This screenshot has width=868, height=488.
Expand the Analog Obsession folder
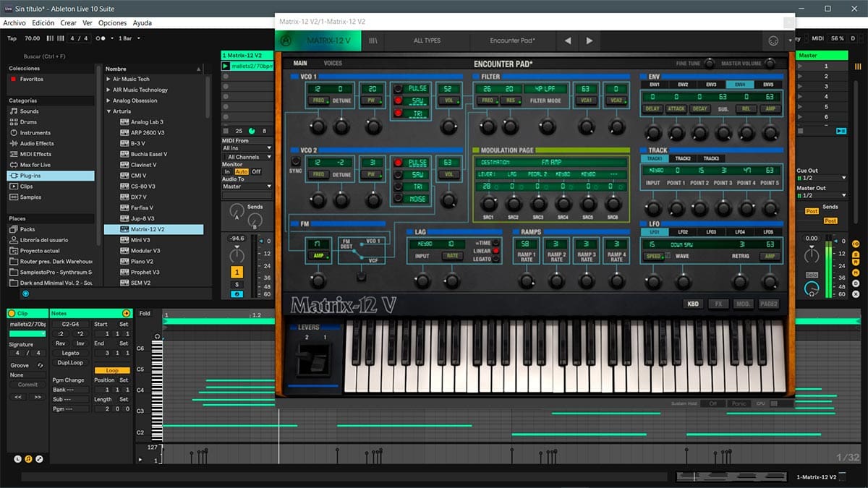[109, 100]
